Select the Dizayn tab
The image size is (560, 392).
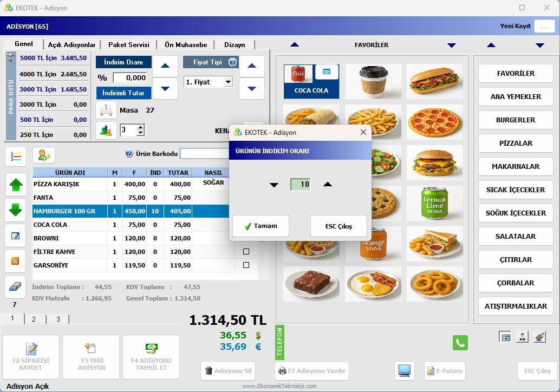[x=235, y=45]
